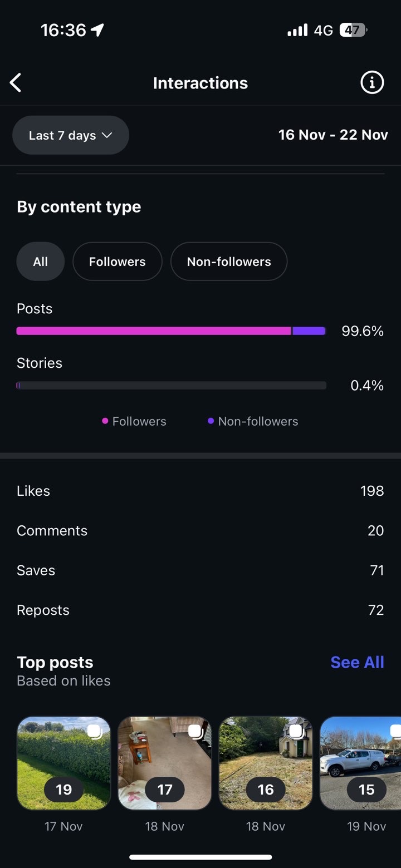Tap See All for top posts
The image size is (401, 868).
357,662
